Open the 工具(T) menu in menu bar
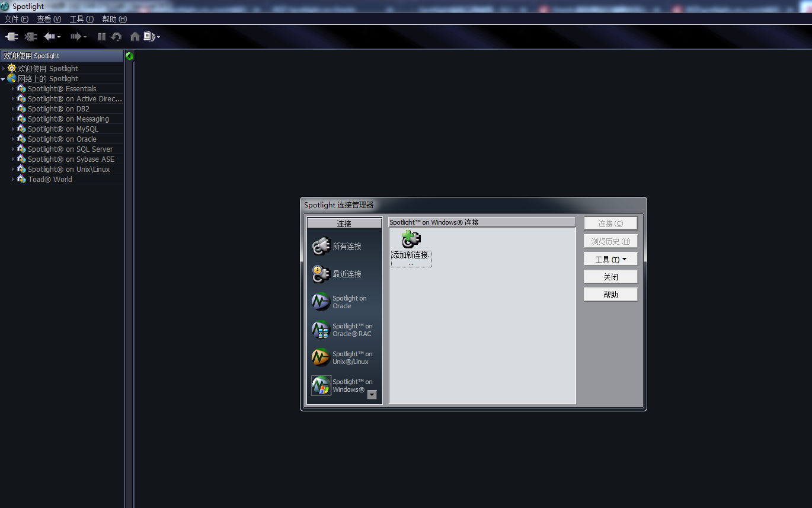This screenshot has width=812, height=508. pyautogui.click(x=81, y=19)
